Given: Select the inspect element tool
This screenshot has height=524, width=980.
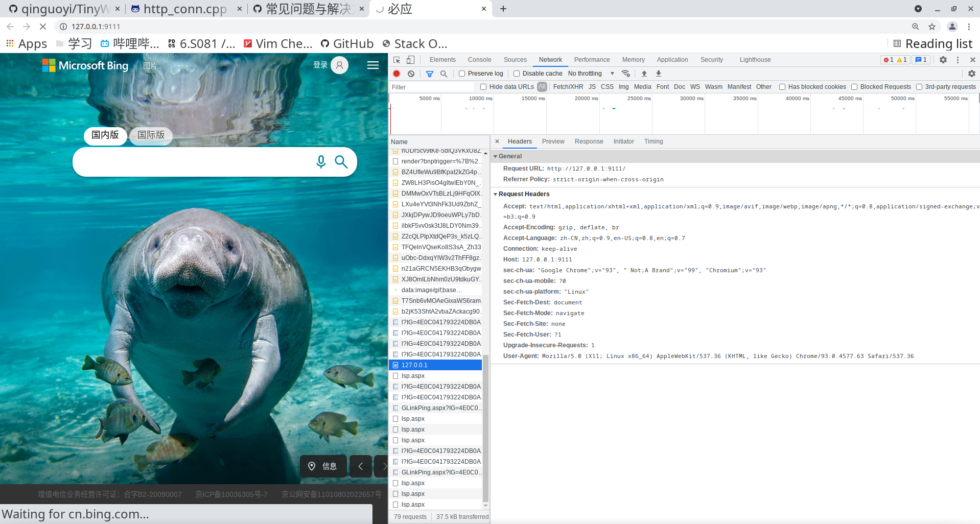Looking at the screenshot, I should coord(396,60).
